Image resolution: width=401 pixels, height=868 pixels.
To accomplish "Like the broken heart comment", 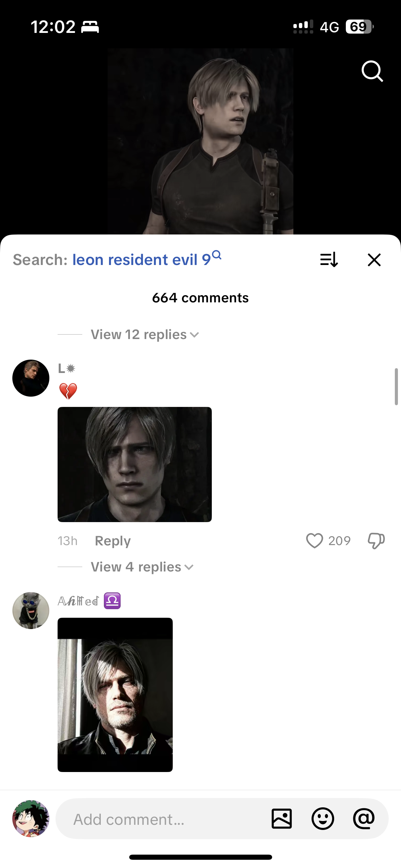I will tap(314, 541).
